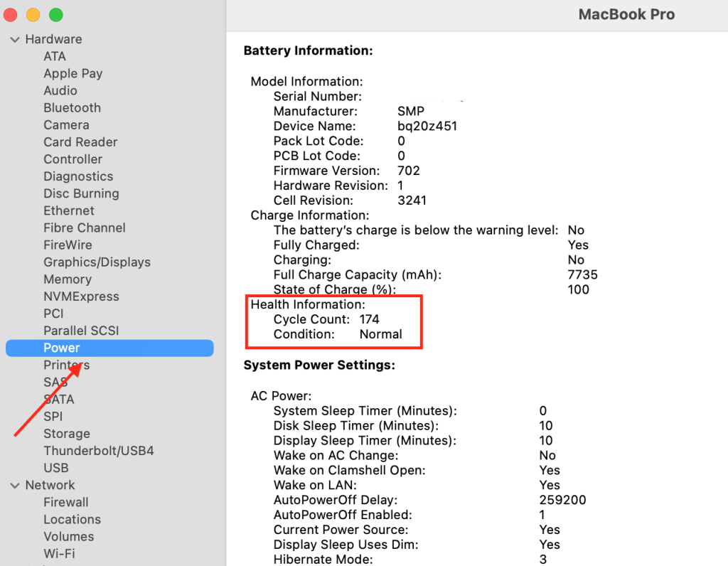Screen dimensions: 728x566
Task: Click the Hardware Revision label
Action: [x=331, y=186]
